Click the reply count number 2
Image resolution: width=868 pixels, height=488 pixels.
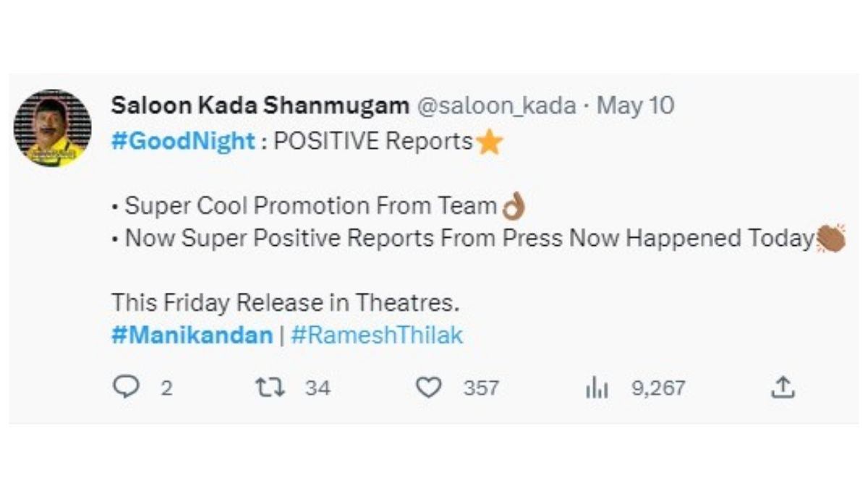point(166,388)
